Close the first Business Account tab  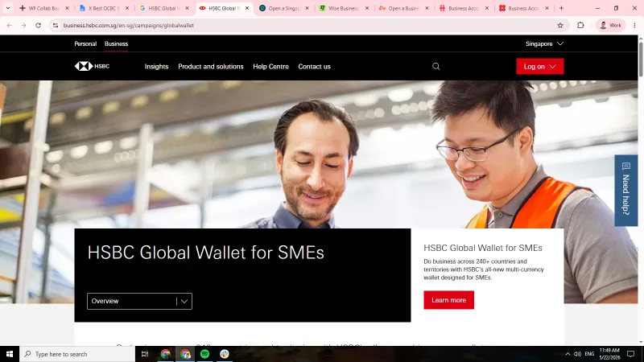point(487,8)
